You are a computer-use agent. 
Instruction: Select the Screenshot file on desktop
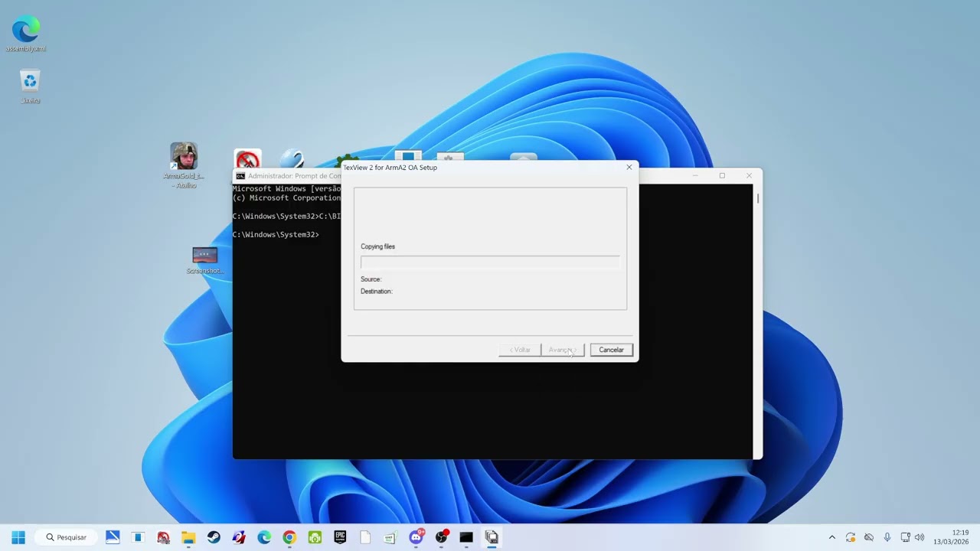click(x=205, y=260)
